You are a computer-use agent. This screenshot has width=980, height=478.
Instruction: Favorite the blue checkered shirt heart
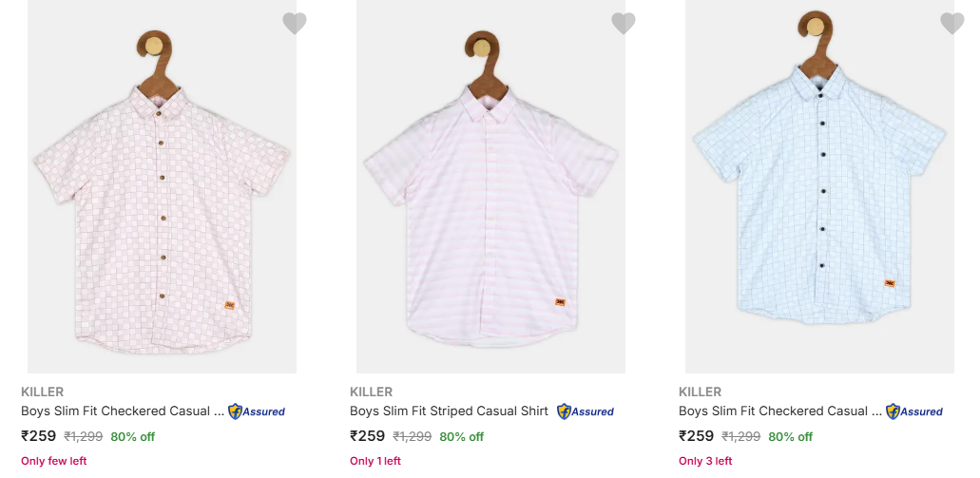click(951, 24)
